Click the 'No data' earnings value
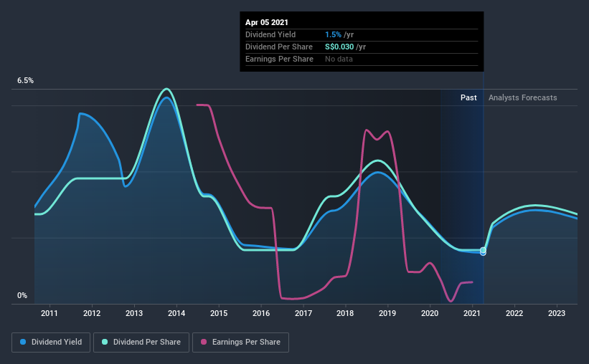Viewport: 589px width, 364px height. [339, 59]
